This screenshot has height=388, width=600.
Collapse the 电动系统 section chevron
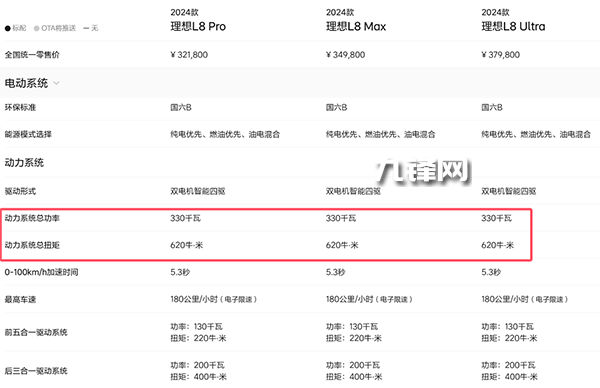point(56,83)
